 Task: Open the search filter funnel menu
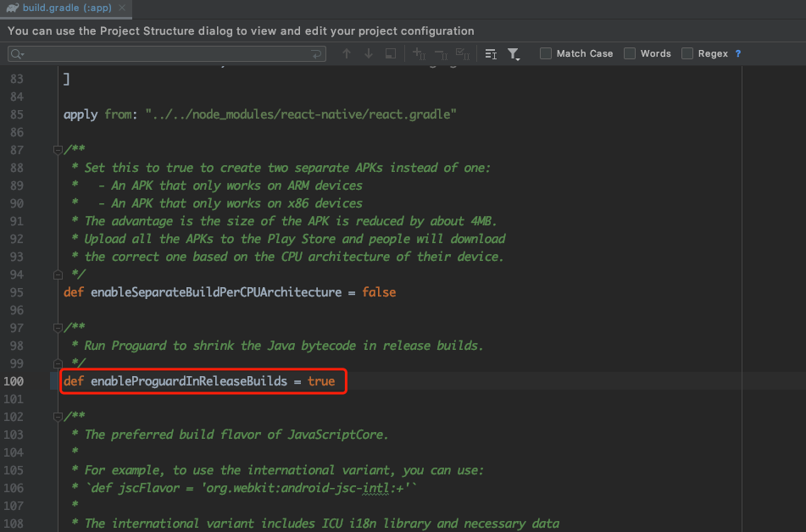pyautogui.click(x=514, y=54)
